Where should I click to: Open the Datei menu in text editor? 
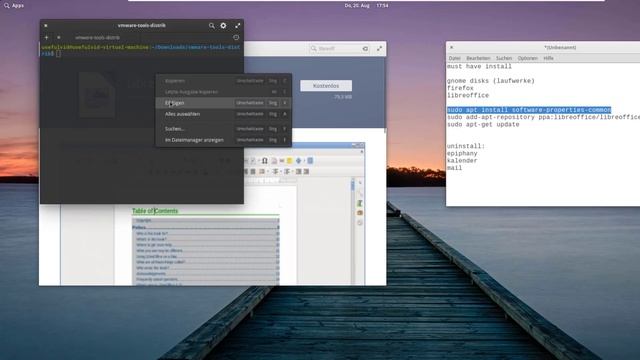[454, 58]
